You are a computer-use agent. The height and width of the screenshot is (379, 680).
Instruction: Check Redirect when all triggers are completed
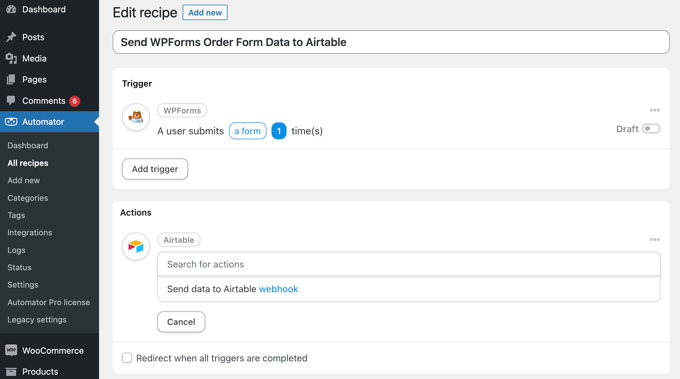pos(127,358)
